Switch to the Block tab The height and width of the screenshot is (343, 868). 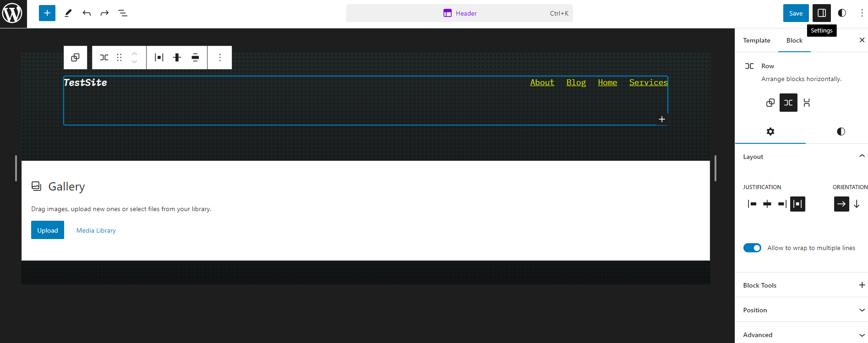794,40
